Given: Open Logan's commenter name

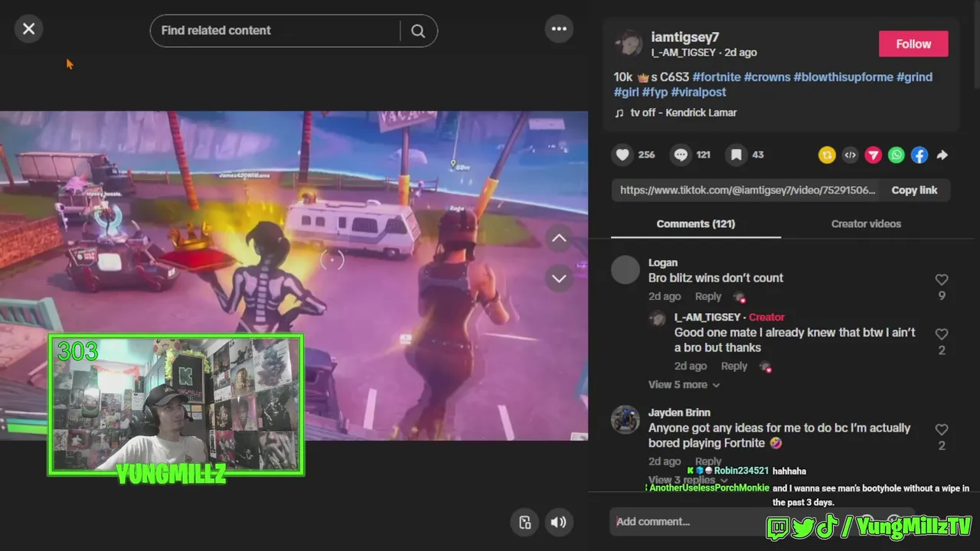Looking at the screenshot, I should click(x=663, y=262).
